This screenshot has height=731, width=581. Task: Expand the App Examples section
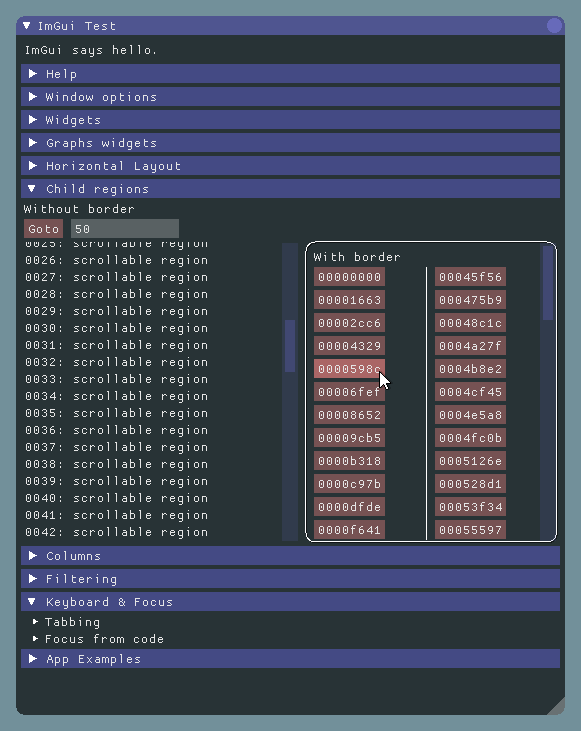tap(290, 659)
